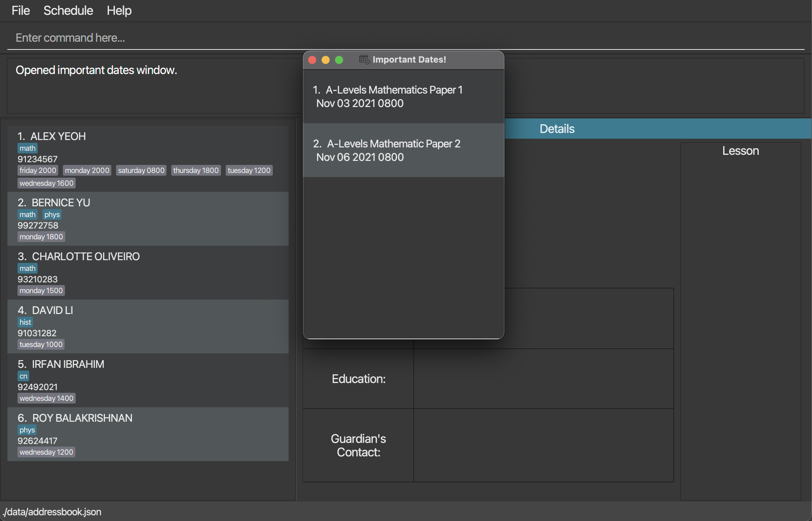Click the calendar icon in Important Dates title
This screenshot has height=521, width=812.
click(364, 59)
